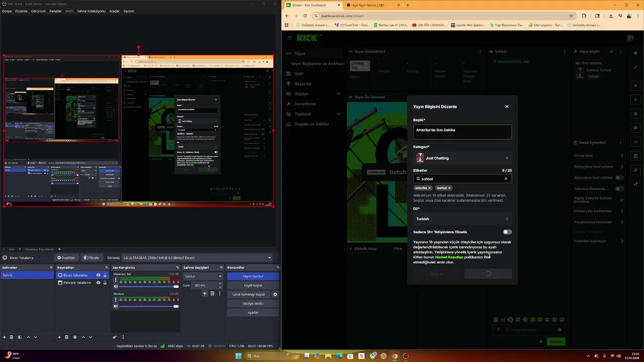
Task: Open Hizmet Koşulları link
Action: (x=449, y=257)
